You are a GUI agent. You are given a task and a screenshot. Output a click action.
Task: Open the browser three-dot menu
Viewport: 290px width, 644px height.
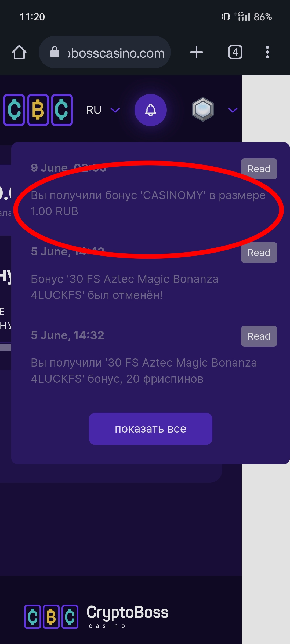click(267, 52)
